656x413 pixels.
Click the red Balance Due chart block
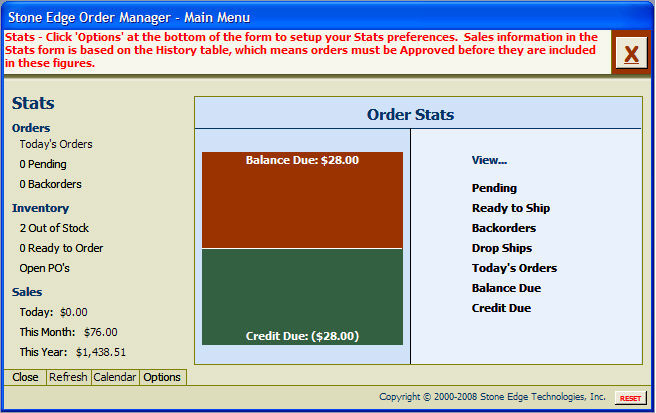tap(302, 200)
